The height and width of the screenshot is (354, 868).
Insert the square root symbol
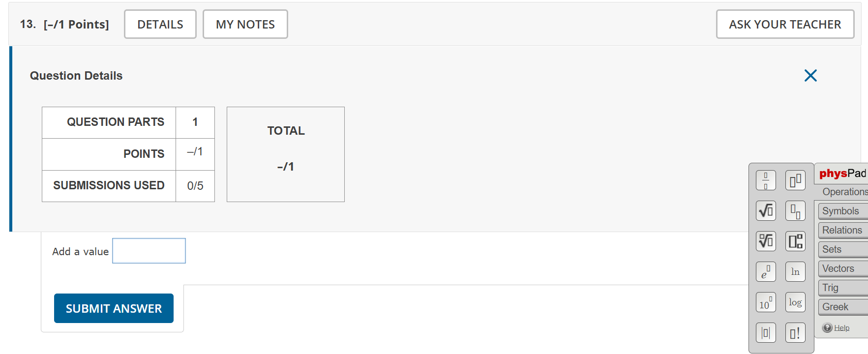[x=766, y=211]
